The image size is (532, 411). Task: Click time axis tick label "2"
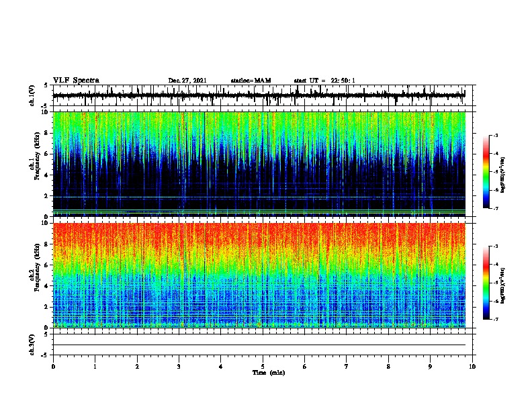pyautogui.click(x=137, y=367)
